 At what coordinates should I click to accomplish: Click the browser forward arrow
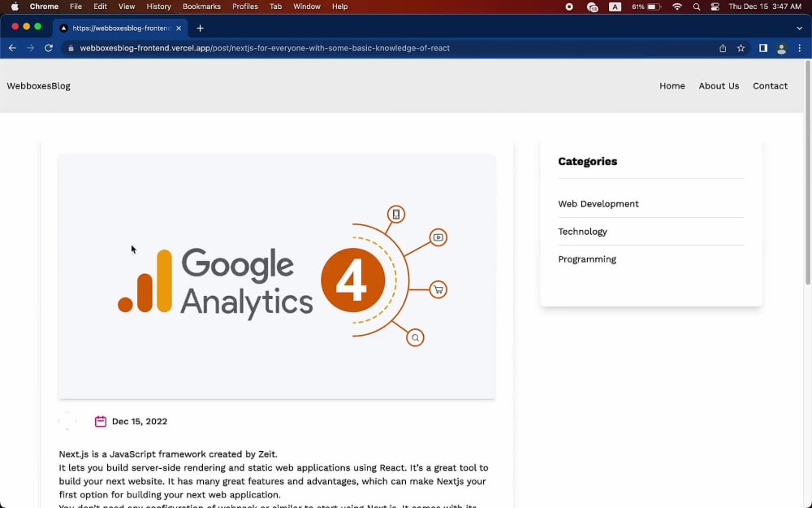(x=31, y=48)
